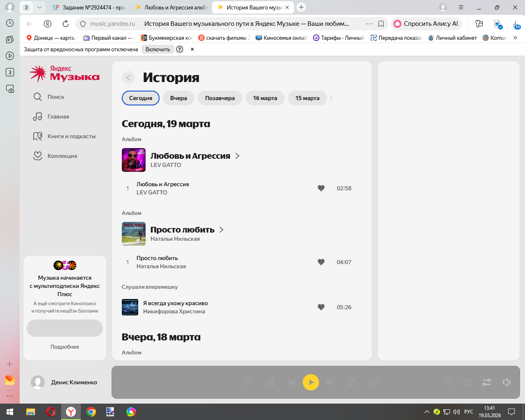Open album cover of Я всегда ухожу красиво
This screenshot has width=525, height=420.
130,307
